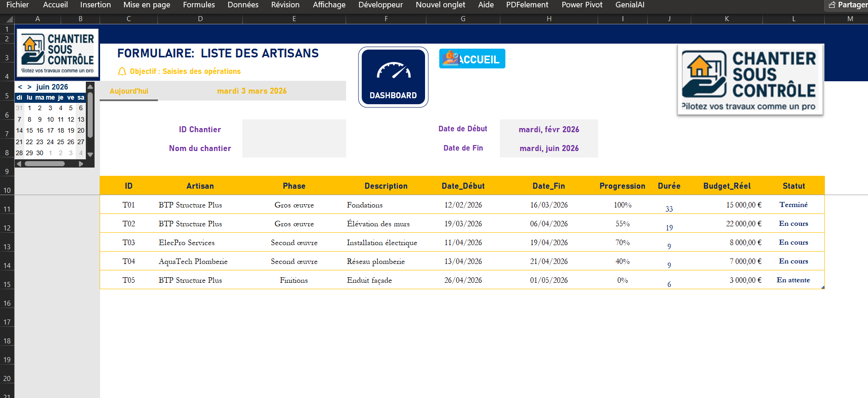The width and height of the screenshot is (868, 398).
Task: Open the Aide ribbon tab
Action: pos(486,5)
